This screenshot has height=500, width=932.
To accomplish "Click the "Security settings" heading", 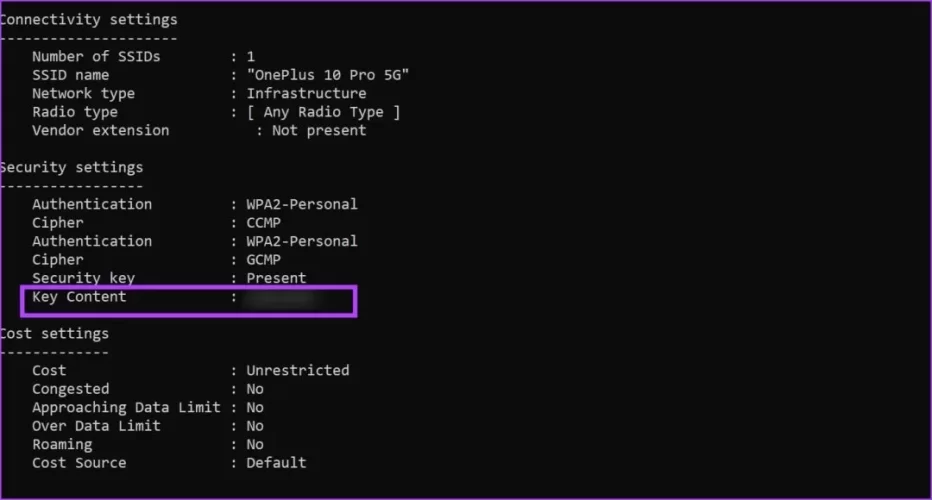I will pyautogui.click(x=71, y=167).
